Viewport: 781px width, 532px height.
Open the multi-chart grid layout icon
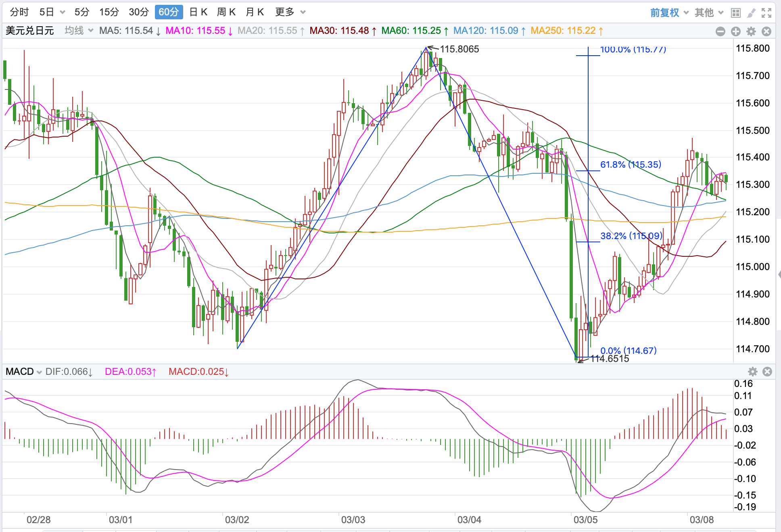[735, 13]
